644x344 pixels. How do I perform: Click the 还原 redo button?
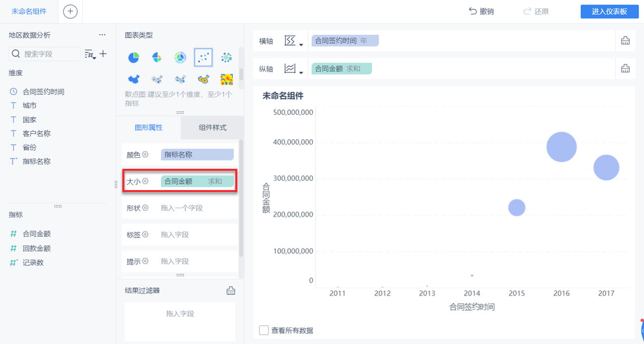coord(536,11)
